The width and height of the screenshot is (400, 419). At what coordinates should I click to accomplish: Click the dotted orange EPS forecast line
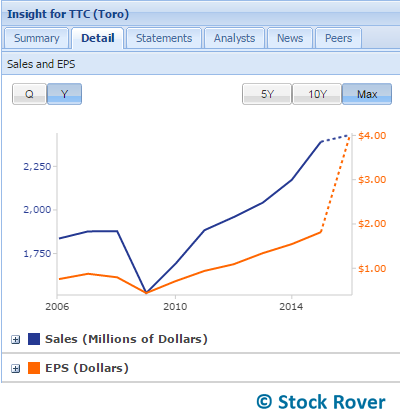coord(335,183)
